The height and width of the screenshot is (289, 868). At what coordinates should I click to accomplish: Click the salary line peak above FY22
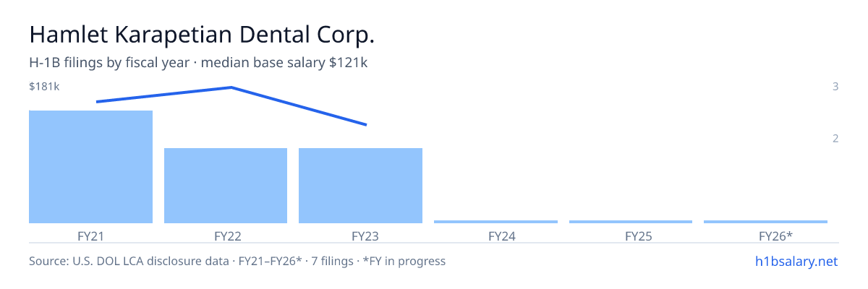(231, 87)
